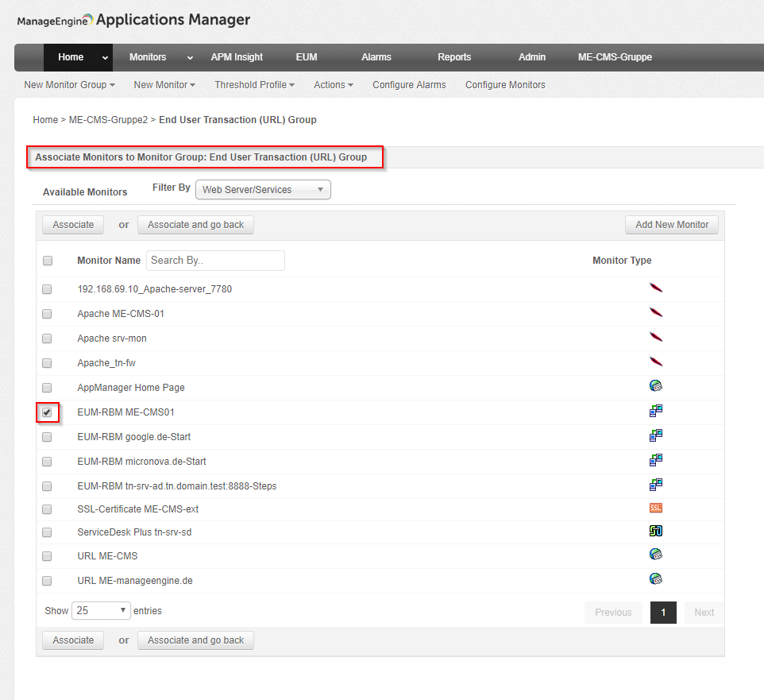Open the Home tab
The image size is (764, 700).
pos(71,57)
